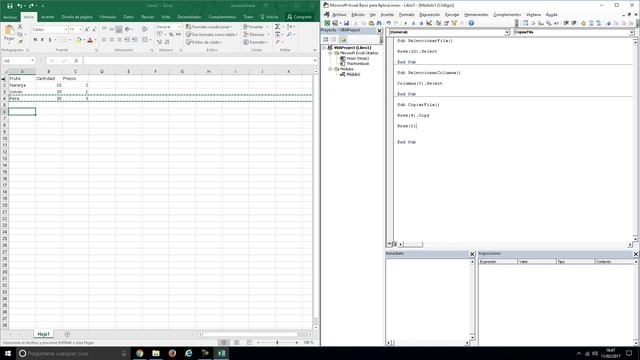The height and width of the screenshot is (360, 640).
Task: Open the Formato condicional dropdown
Action: point(209,27)
